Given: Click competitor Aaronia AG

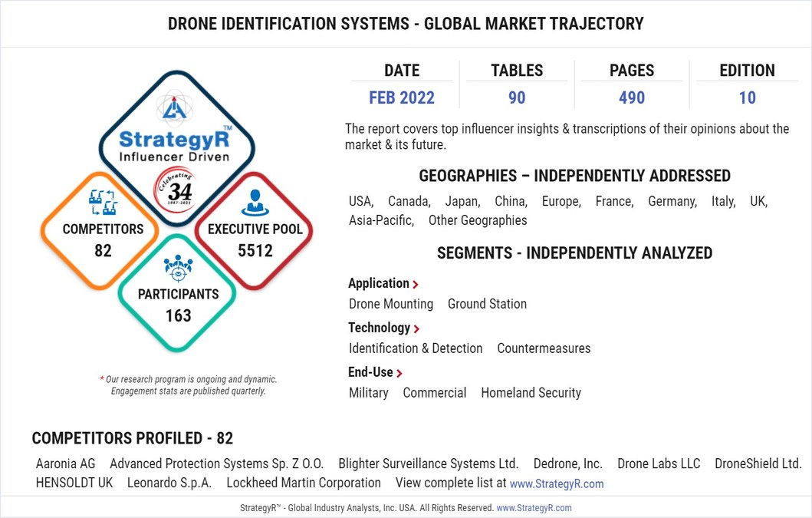Looking at the screenshot, I should point(65,464).
